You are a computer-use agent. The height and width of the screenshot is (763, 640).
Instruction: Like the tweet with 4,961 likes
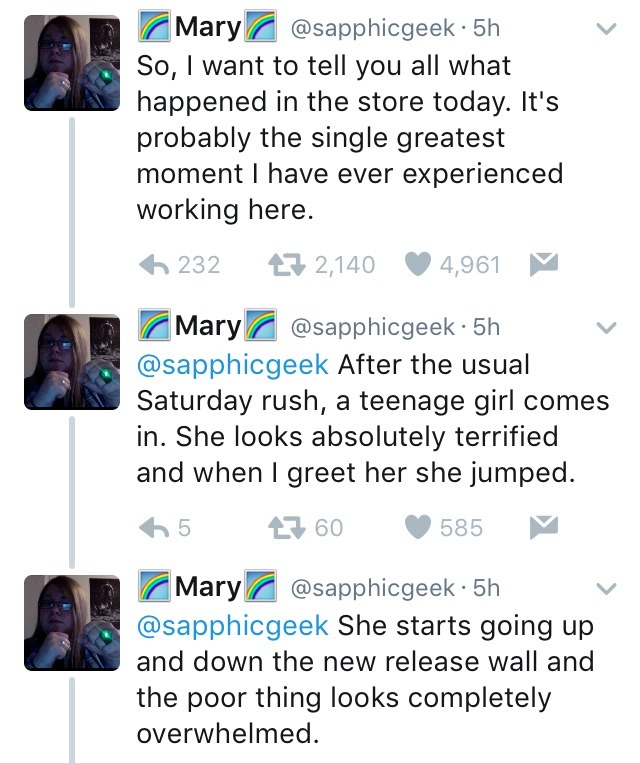(418, 264)
